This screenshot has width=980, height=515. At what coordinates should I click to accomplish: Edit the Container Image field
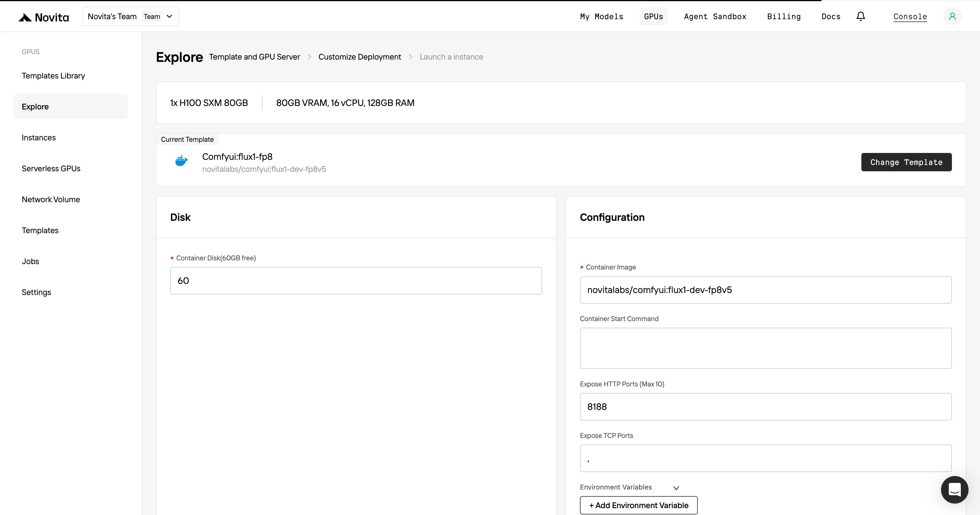pos(765,290)
